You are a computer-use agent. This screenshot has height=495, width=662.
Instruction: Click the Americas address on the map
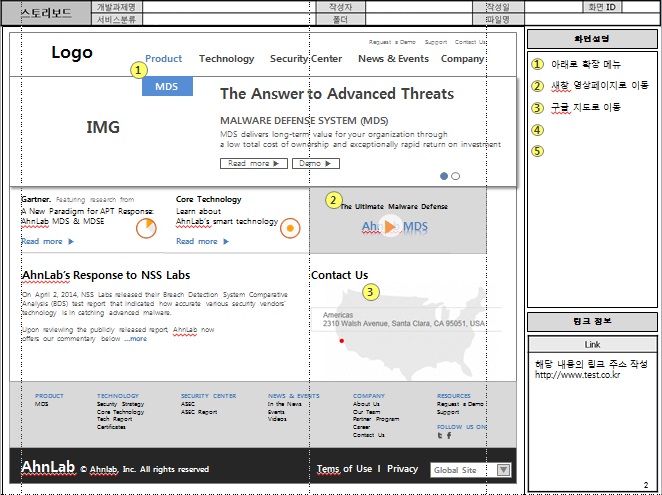point(404,319)
